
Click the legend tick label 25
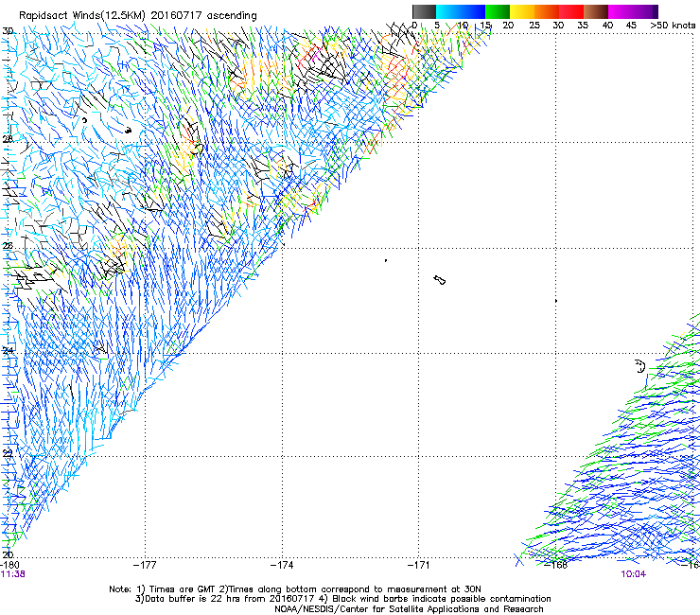point(534,26)
